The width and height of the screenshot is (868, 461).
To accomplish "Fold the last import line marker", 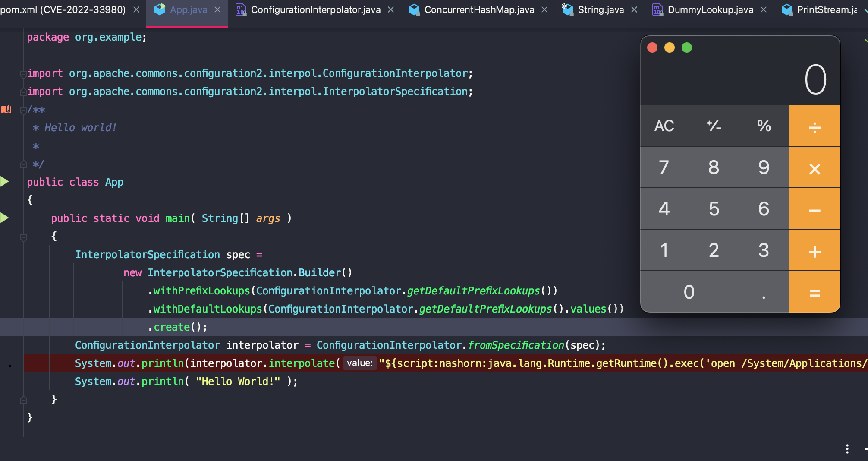I will coord(23,92).
